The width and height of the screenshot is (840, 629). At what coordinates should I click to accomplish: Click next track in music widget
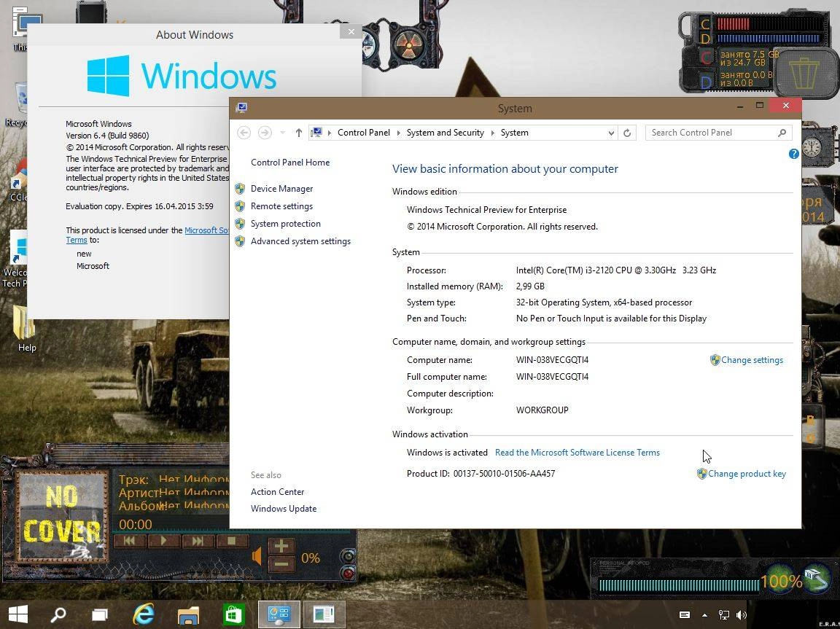point(197,541)
